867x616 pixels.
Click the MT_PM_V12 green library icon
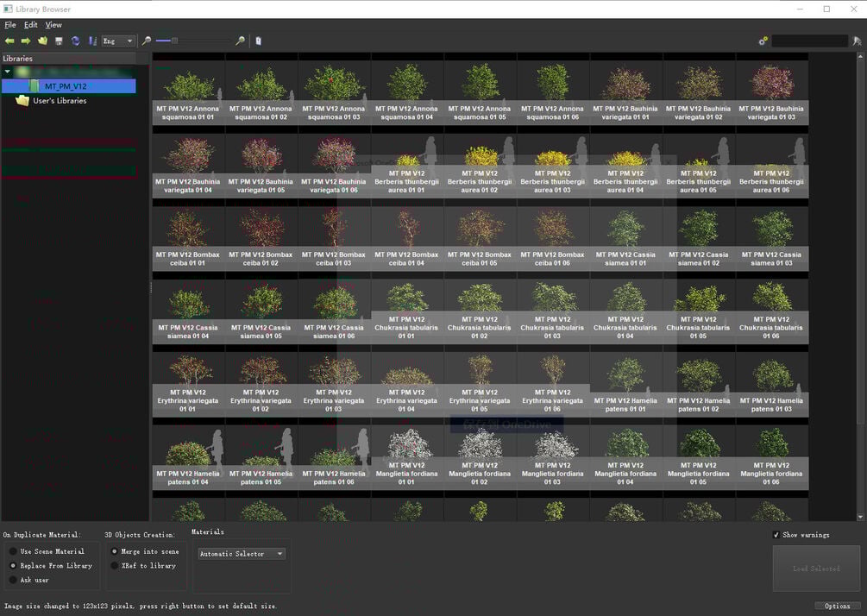tap(35, 85)
